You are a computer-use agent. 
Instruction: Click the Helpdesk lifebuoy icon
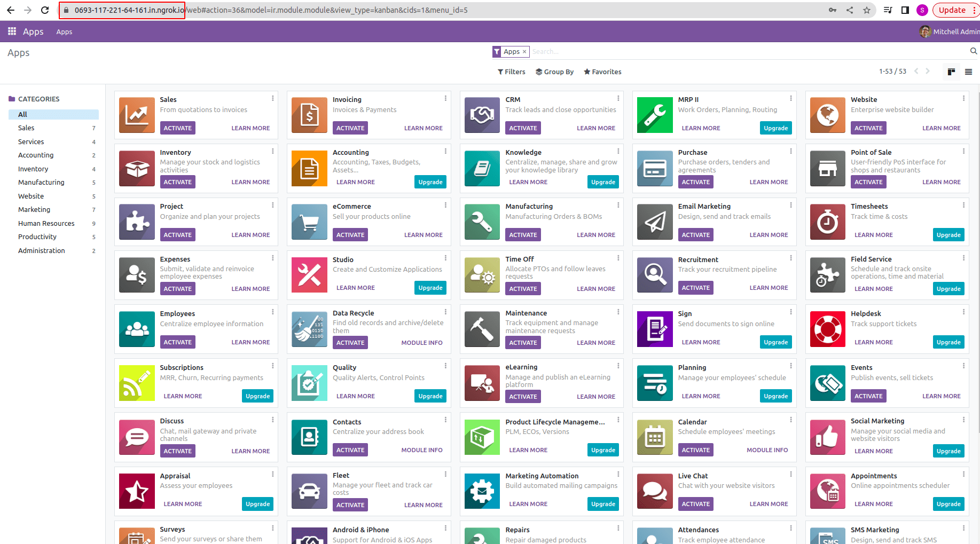pyautogui.click(x=828, y=329)
